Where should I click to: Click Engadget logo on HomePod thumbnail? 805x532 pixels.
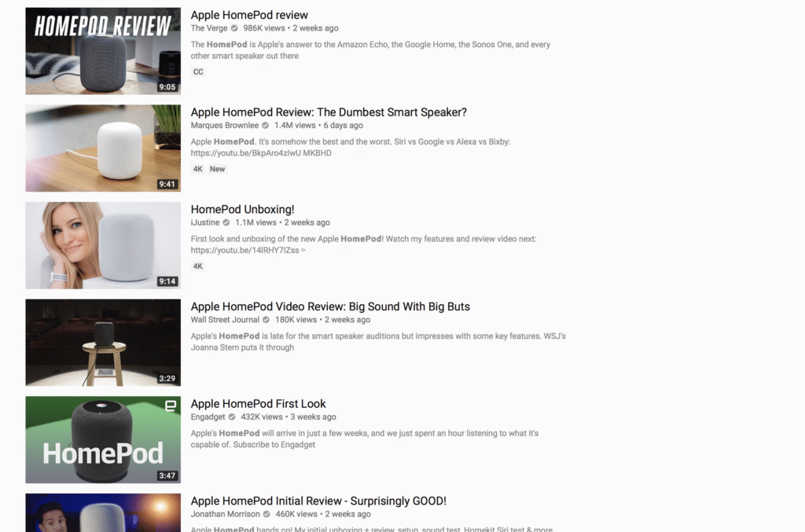[x=171, y=406]
